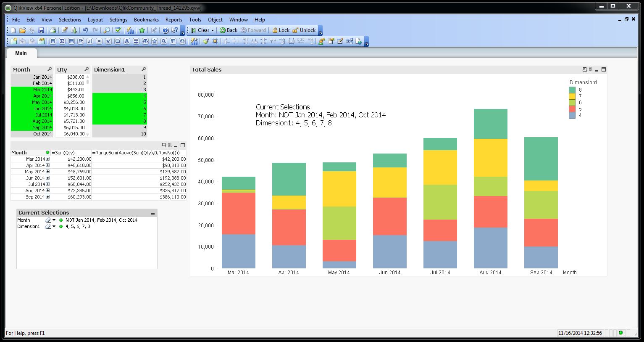This screenshot has width=644, height=342.
Task: Minimize the Current Selections box
Action: pos(153,213)
